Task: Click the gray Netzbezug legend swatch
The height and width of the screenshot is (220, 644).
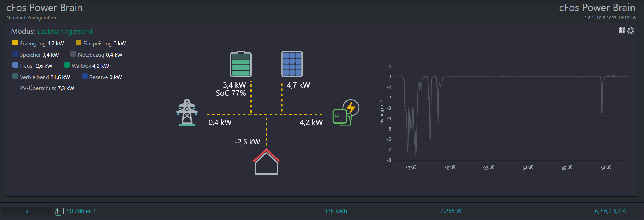Action: point(73,54)
